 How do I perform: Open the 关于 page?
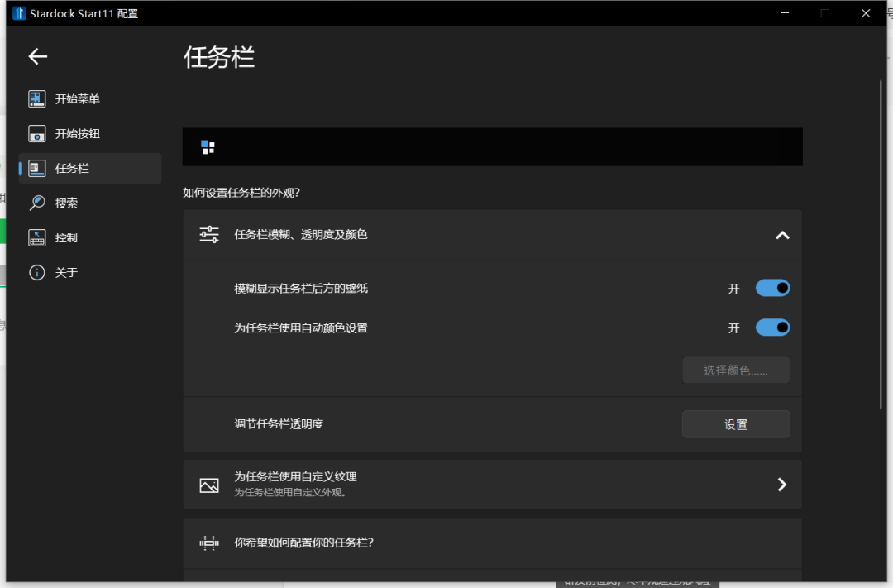point(90,272)
